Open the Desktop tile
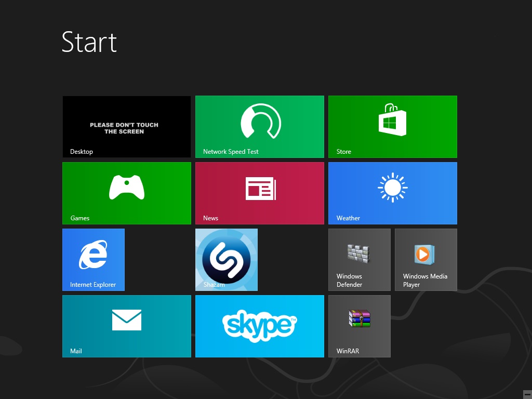The height and width of the screenshot is (399, 532). tap(127, 127)
